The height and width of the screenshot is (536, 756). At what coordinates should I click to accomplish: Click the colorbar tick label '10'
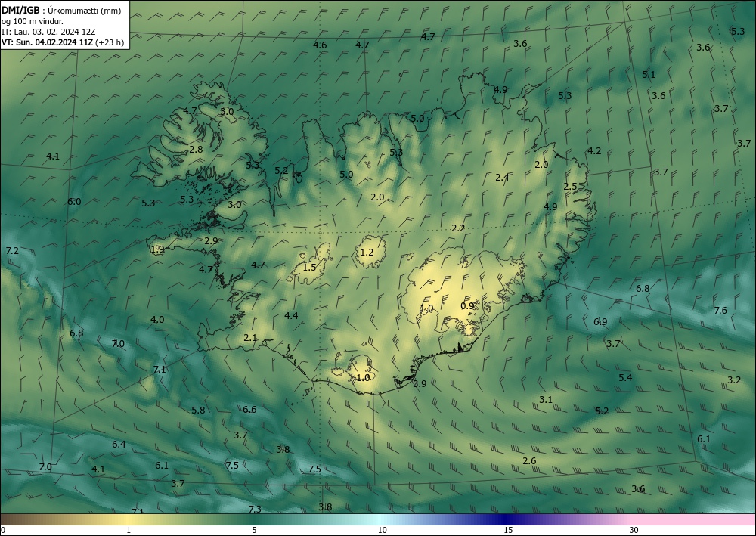(x=383, y=530)
